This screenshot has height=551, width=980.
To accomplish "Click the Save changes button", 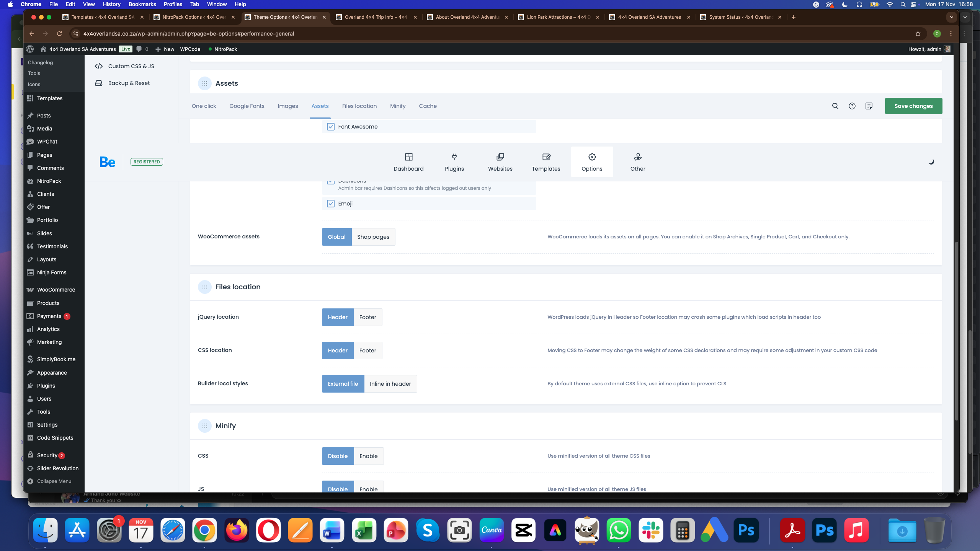I will tap(913, 106).
